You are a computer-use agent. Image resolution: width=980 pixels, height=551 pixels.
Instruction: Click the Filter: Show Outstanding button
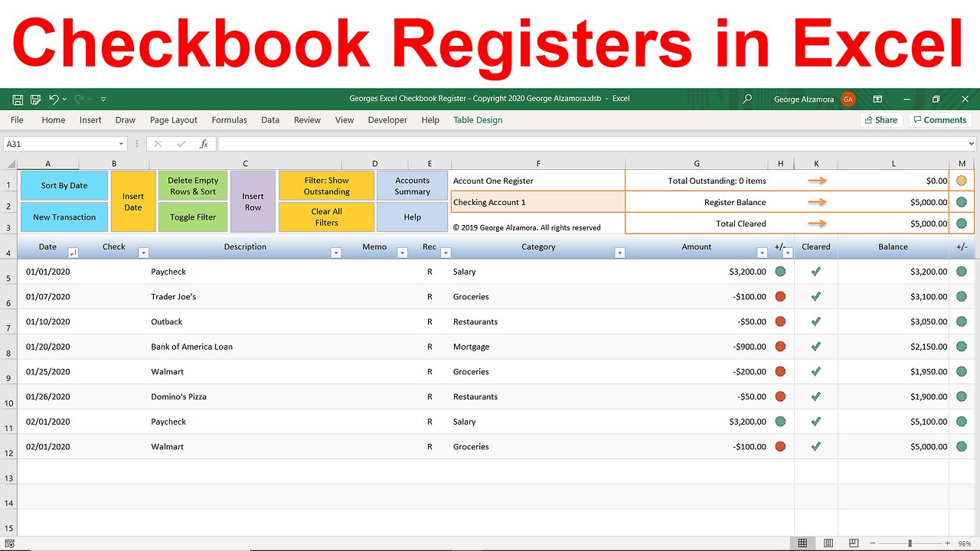click(326, 186)
